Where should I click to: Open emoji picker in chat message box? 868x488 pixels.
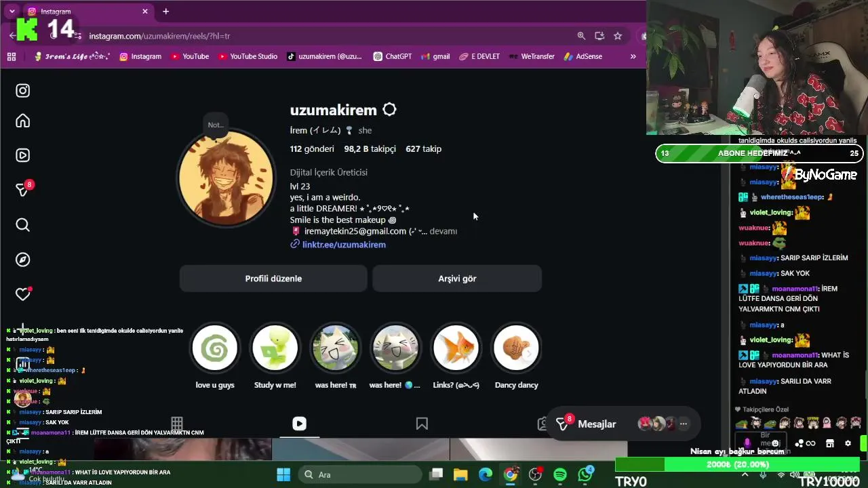coord(776,443)
